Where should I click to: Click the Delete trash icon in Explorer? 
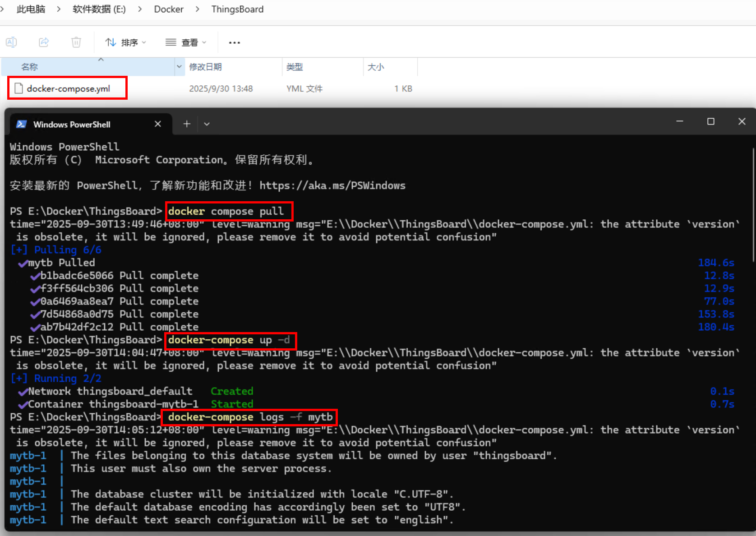76,42
